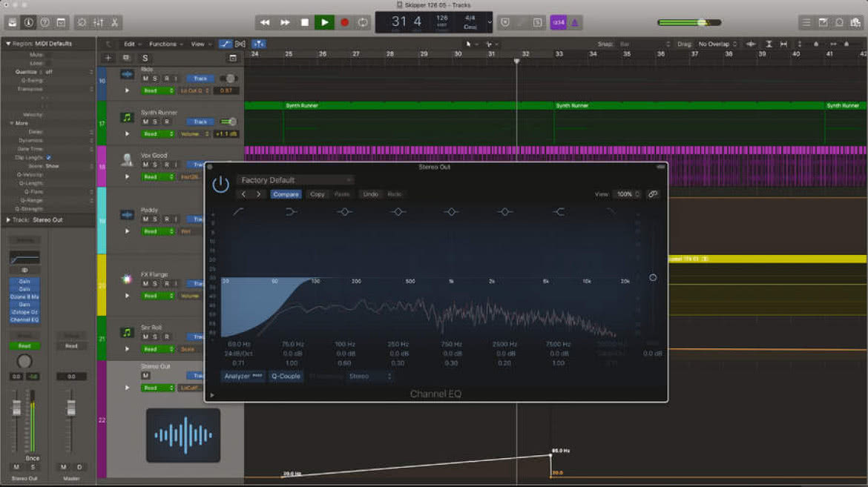Viewport: 868px width, 487px height.
Task: Open the Drag No Overlap dropdown
Action: 717,44
